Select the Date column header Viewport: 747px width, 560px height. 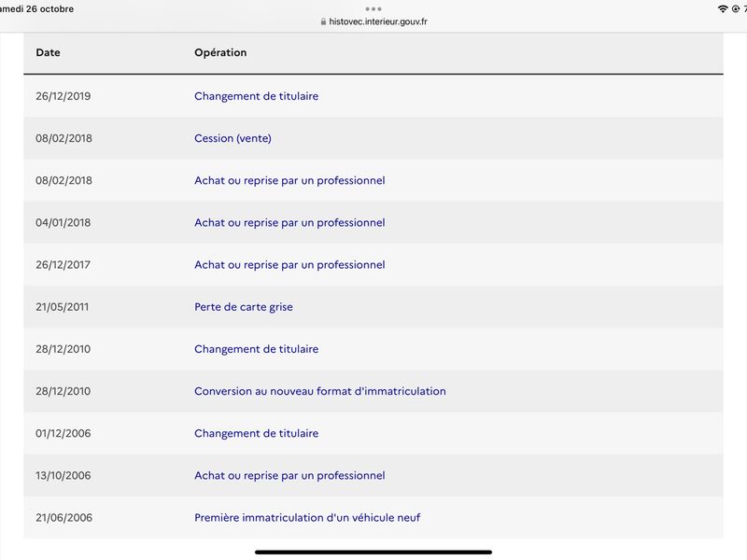(49, 52)
